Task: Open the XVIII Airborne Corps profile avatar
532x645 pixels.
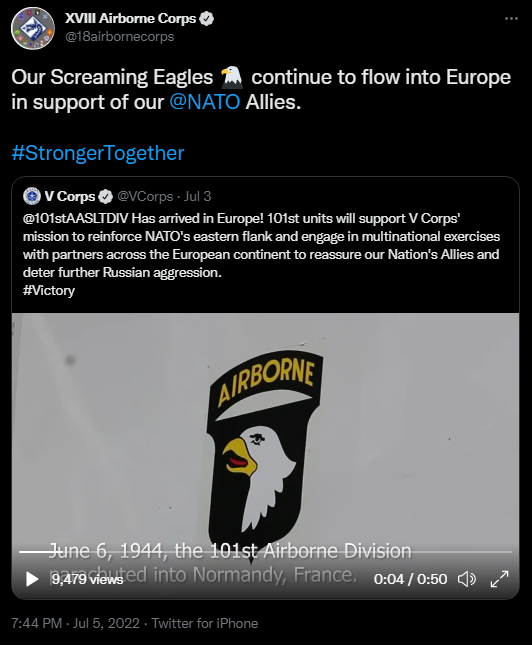Action: [33, 28]
